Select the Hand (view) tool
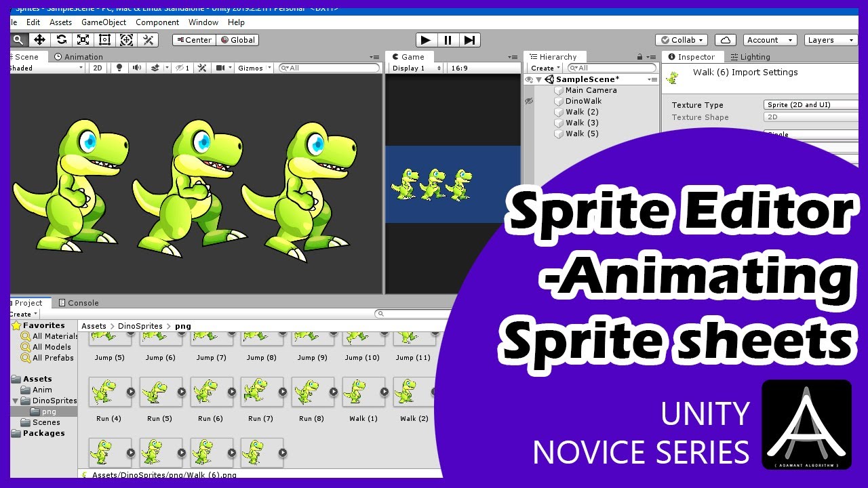The width and height of the screenshot is (868, 488). click(18, 40)
